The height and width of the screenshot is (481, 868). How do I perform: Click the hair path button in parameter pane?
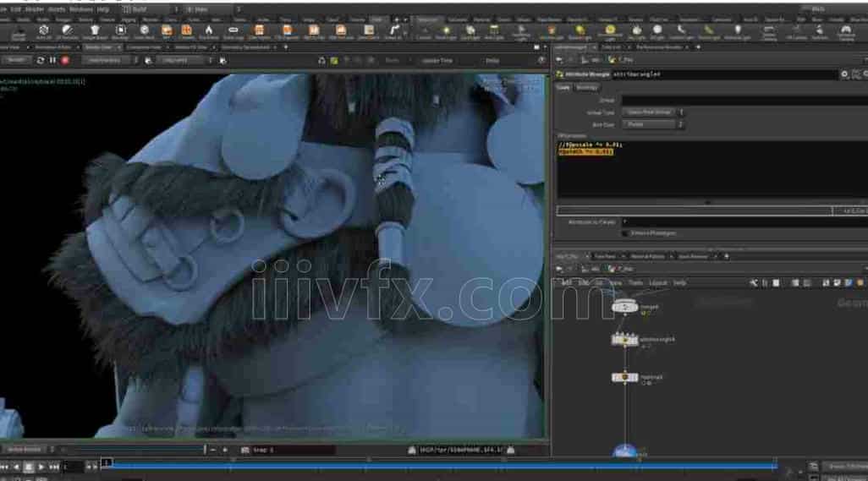click(x=621, y=60)
